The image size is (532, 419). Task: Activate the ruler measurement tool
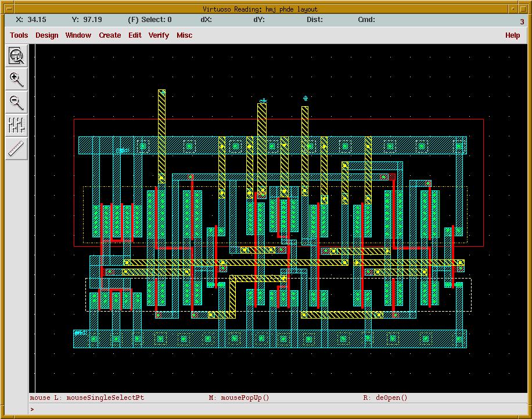click(x=17, y=148)
